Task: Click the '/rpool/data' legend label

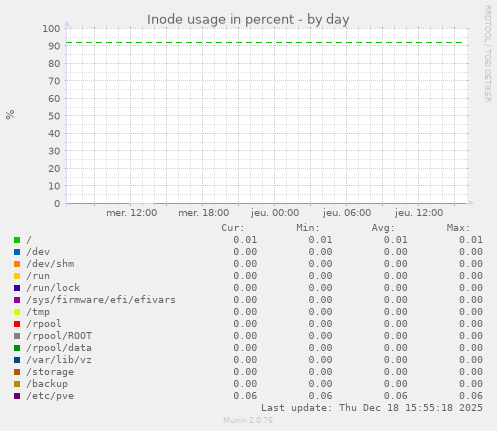Action: coord(59,348)
